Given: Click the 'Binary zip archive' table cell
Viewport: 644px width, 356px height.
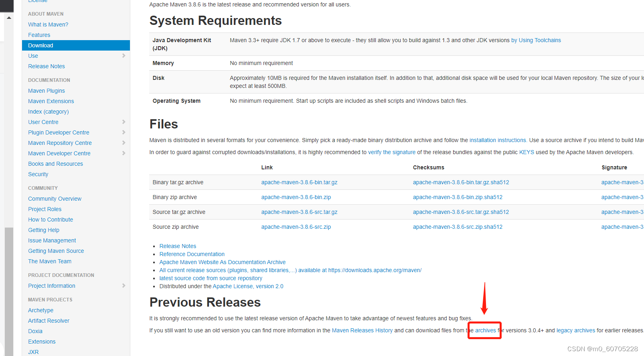Looking at the screenshot, I should point(175,197).
